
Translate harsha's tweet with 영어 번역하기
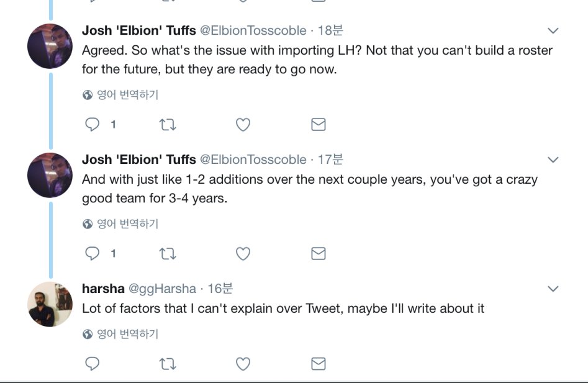pos(127,334)
